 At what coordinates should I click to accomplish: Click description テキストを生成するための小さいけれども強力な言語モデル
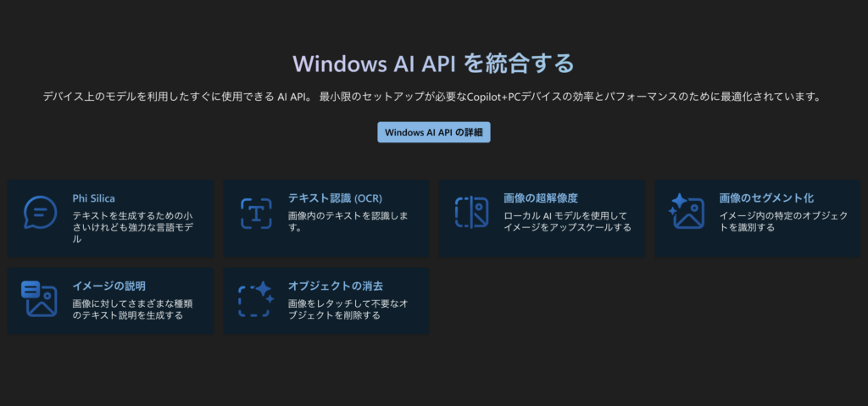(133, 227)
